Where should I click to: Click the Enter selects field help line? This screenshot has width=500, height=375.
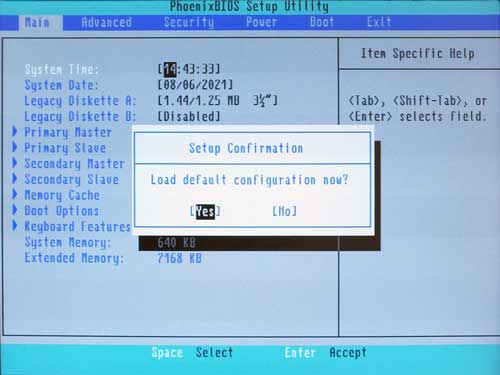pos(418,117)
